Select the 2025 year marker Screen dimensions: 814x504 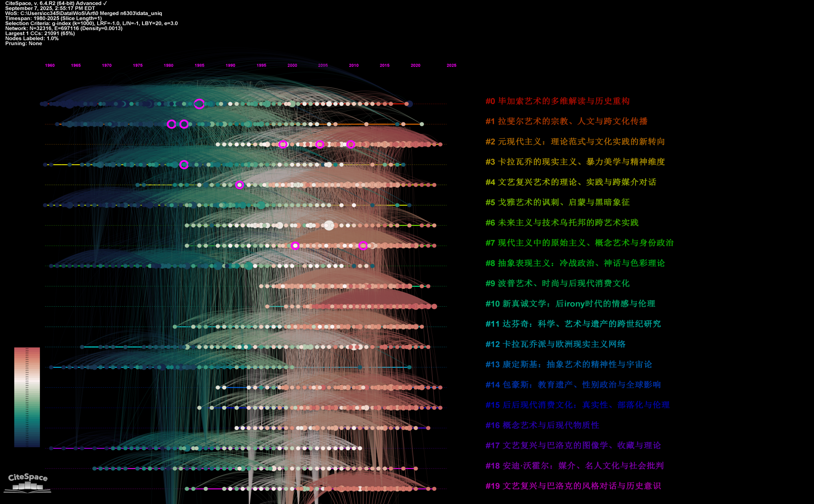point(451,65)
